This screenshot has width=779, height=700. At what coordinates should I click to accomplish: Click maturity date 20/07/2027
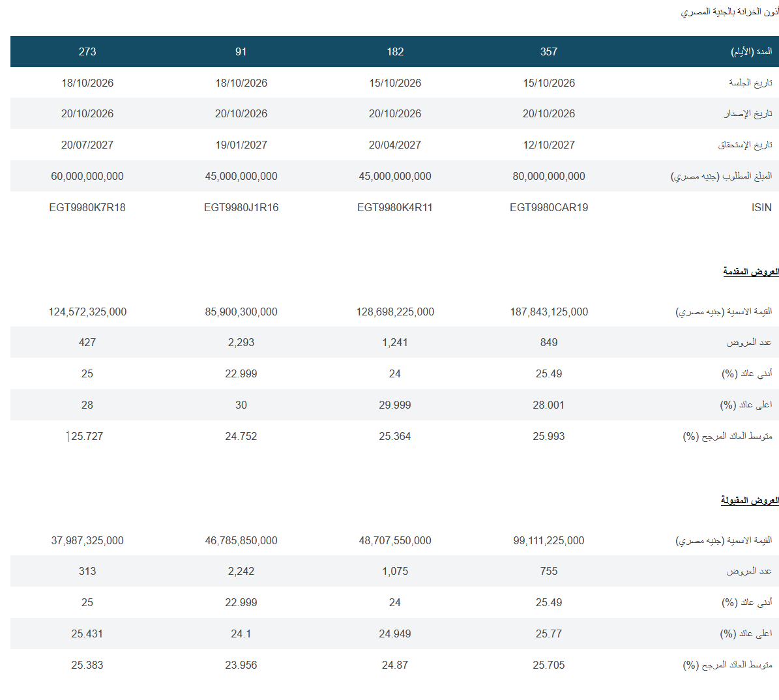(x=87, y=145)
